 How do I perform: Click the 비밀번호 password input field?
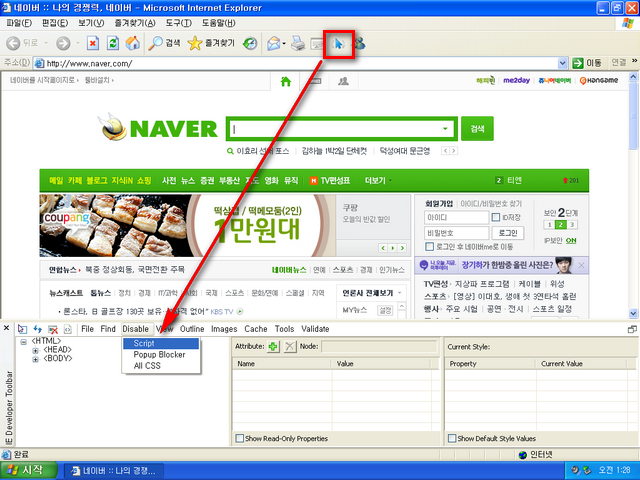tap(456, 233)
